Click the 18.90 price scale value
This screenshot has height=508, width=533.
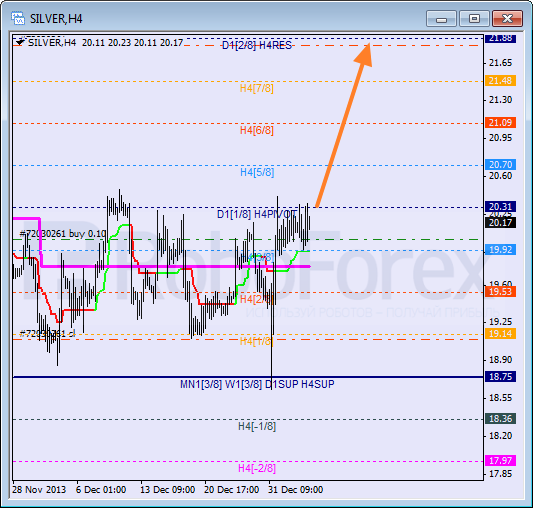point(500,359)
